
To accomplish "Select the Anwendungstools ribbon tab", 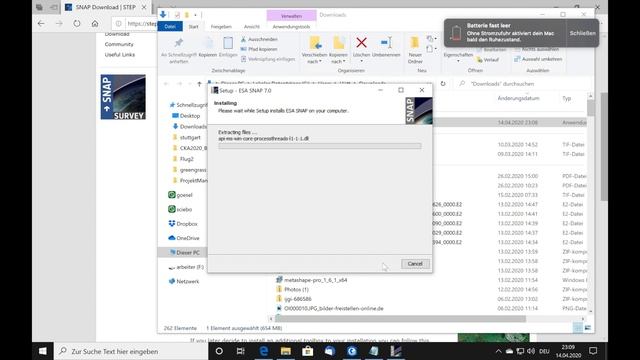I will (x=291, y=27).
